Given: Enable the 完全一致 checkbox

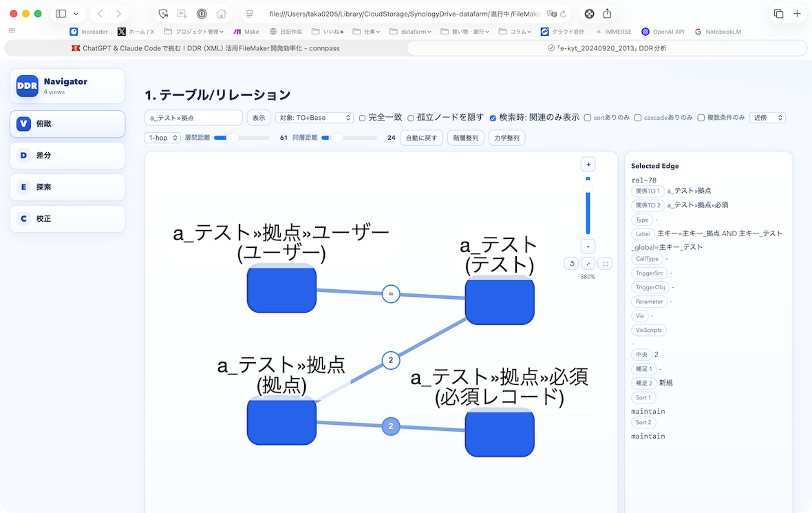Looking at the screenshot, I should (x=363, y=118).
